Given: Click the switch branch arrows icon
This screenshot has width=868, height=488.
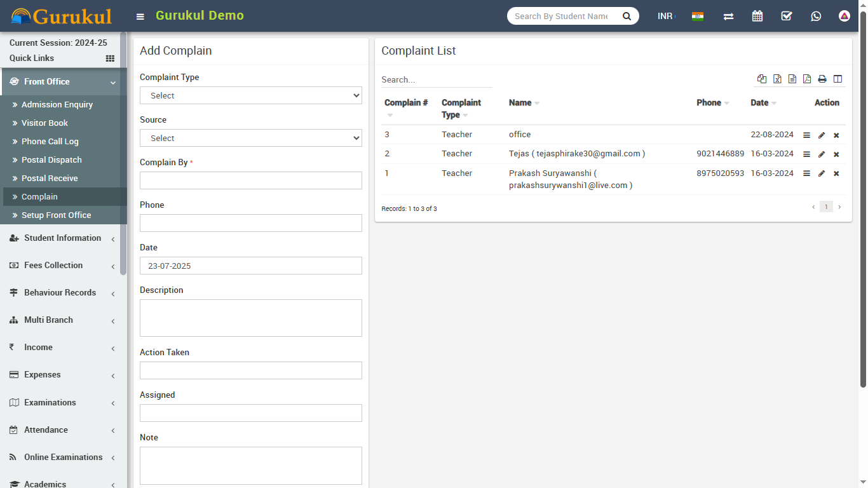Looking at the screenshot, I should [x=728, y=16].
